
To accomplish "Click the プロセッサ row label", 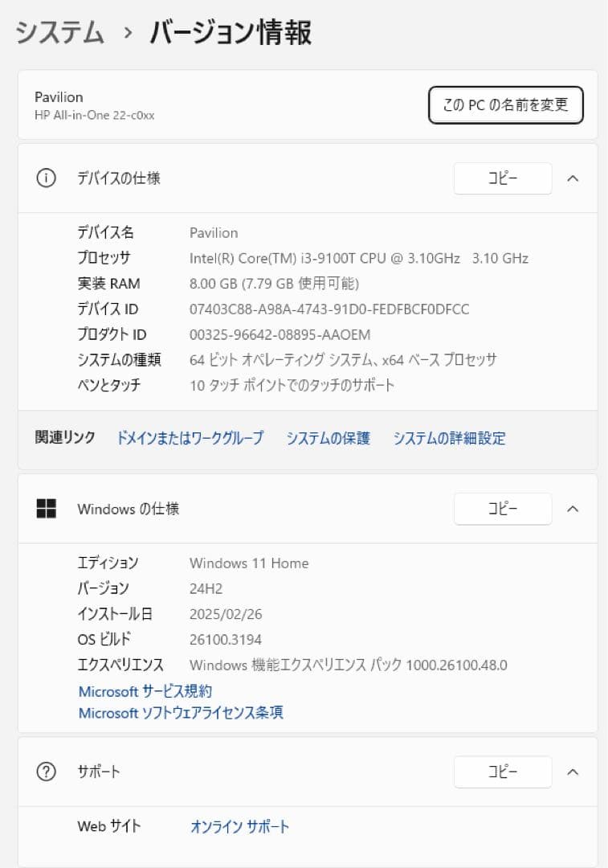I will click(104, 258).
